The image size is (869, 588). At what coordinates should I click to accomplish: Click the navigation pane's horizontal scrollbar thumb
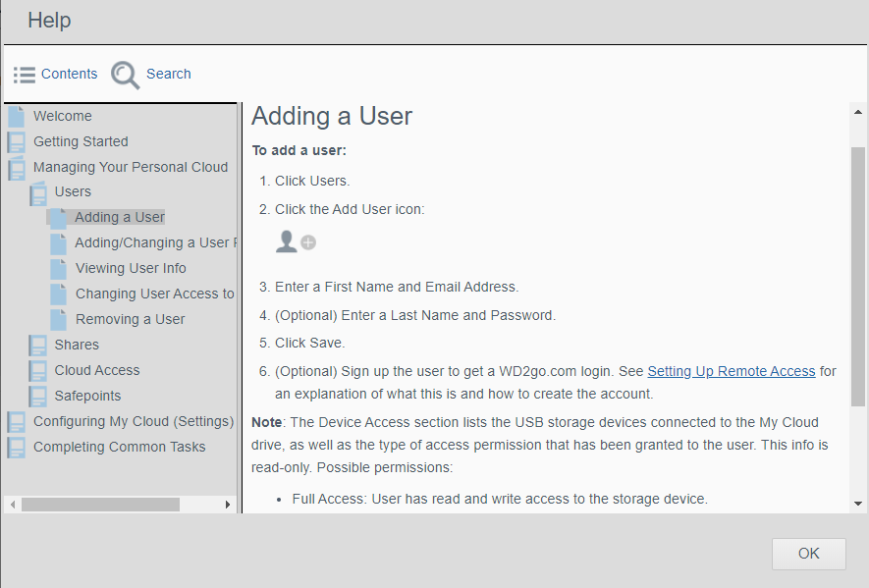pos(100,505)
